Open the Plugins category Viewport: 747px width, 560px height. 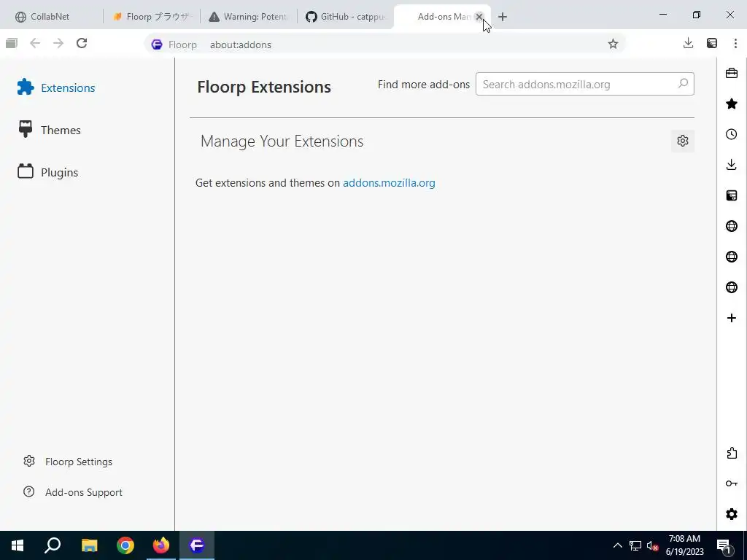pyautogui.click(x=47, y=172)
